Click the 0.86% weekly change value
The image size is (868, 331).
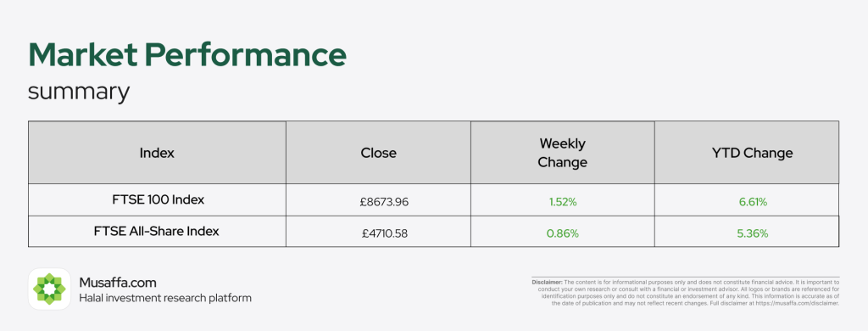click(563, 234)
